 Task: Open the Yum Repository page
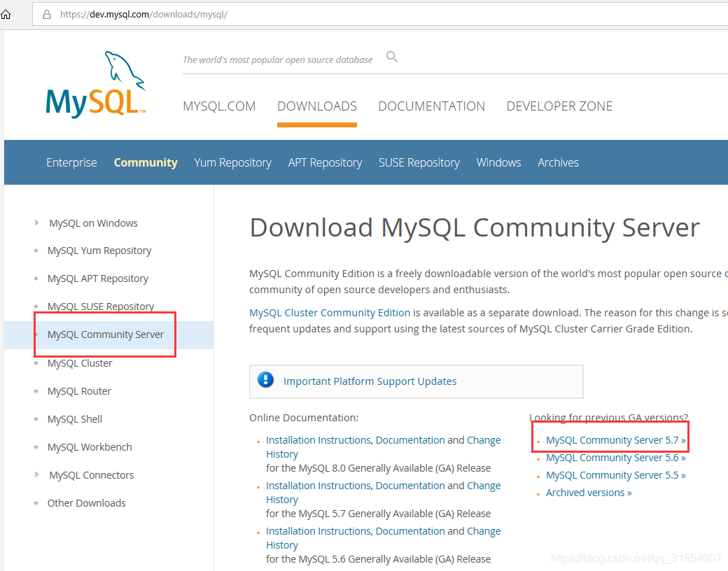pos(233,162)
